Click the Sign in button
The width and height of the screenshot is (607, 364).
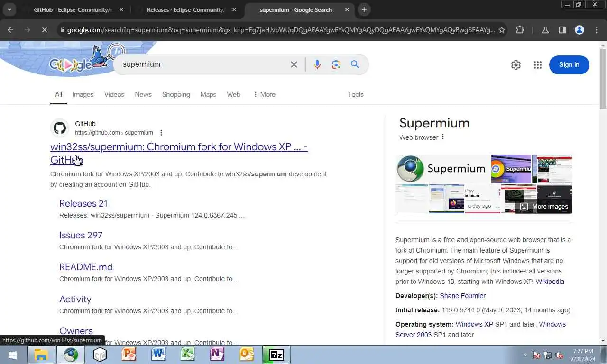coord(569,65)
